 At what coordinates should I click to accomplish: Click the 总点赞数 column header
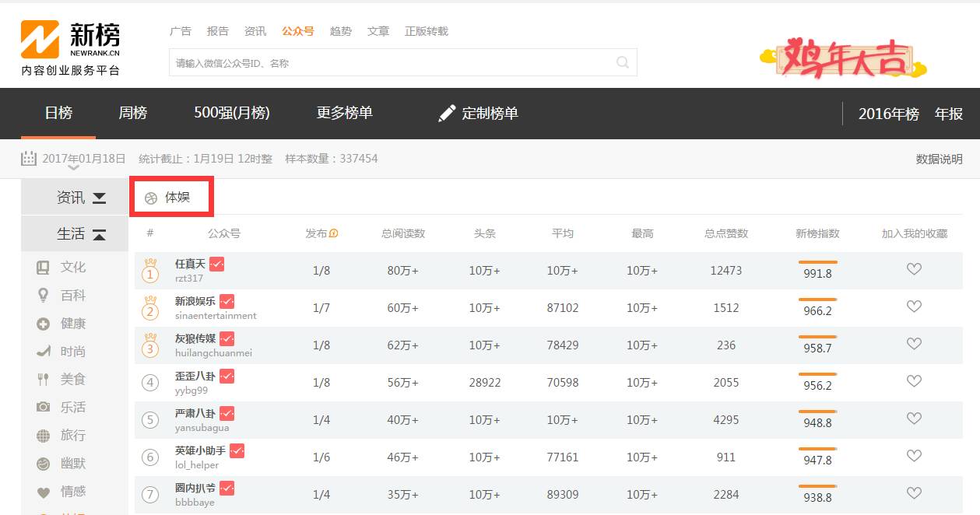pyautogui.click(x=726, y=233)
